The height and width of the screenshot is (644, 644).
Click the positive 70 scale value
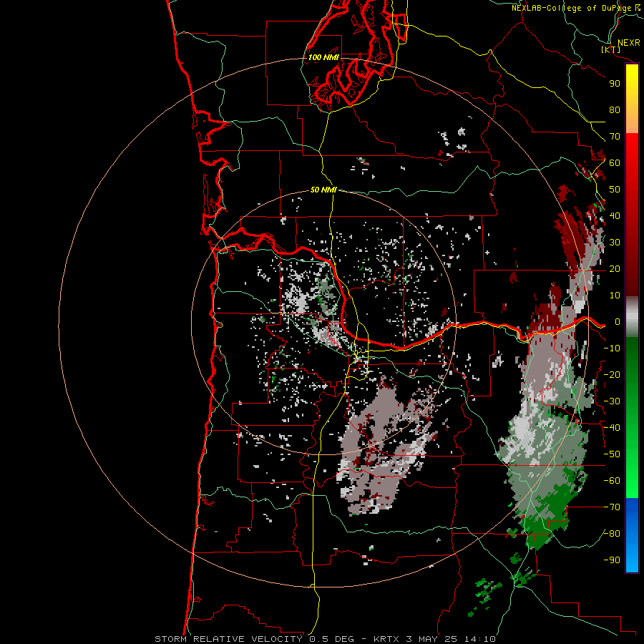coord(615,137)
